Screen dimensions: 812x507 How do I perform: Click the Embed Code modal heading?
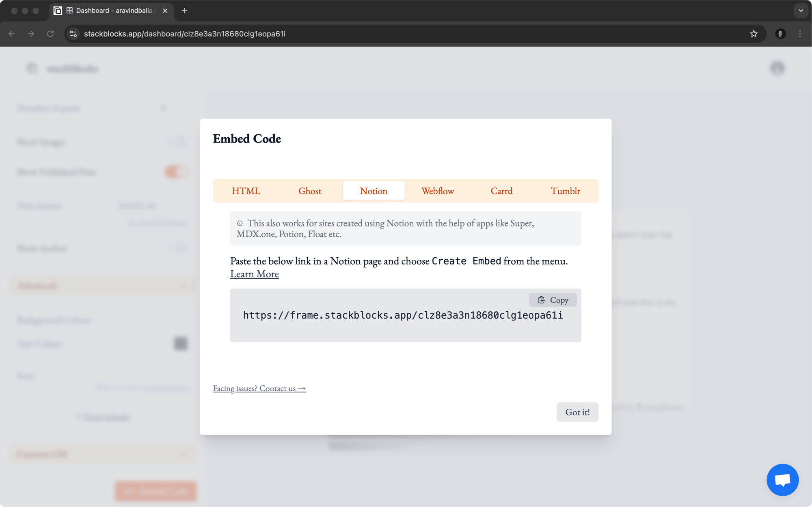pyautogui.click(x=247, y=139)
